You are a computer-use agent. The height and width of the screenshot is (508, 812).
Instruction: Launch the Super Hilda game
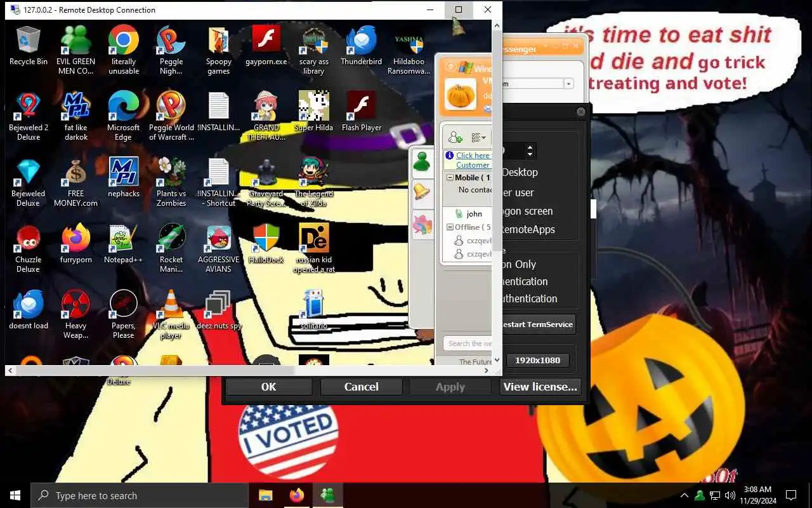[314, 112]
